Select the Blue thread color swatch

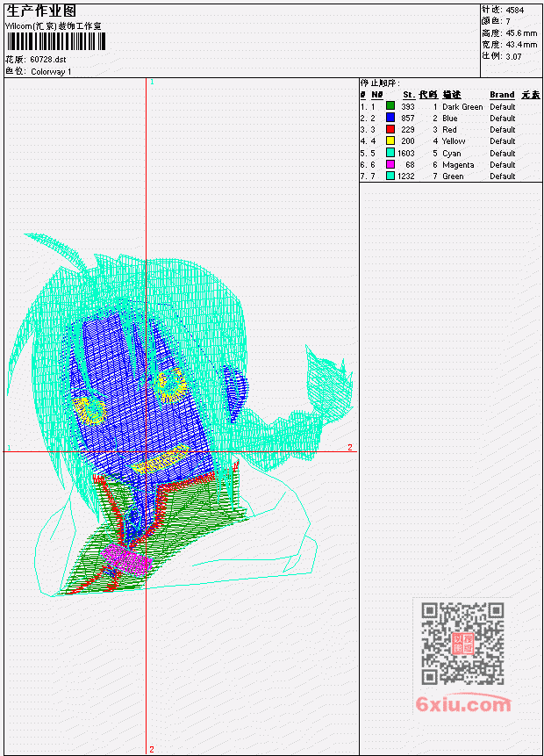(390, 117)
